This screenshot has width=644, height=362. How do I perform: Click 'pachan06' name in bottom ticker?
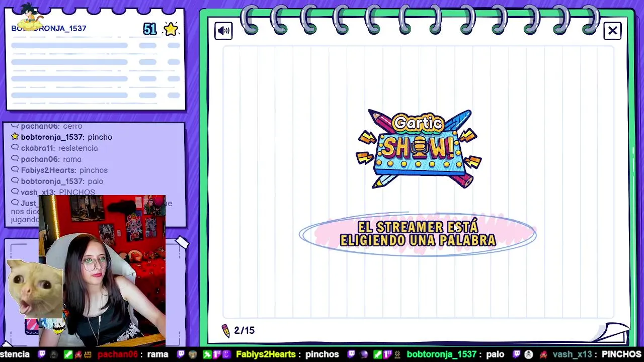click(117, 354)
